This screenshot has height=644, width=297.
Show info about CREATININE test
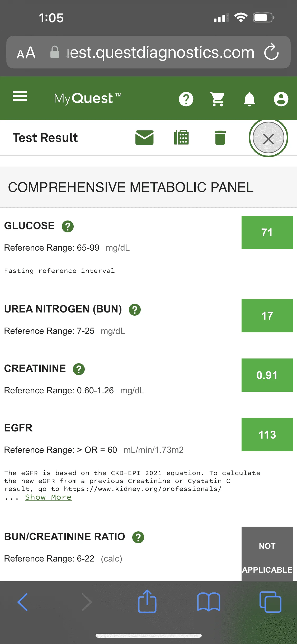79,369
